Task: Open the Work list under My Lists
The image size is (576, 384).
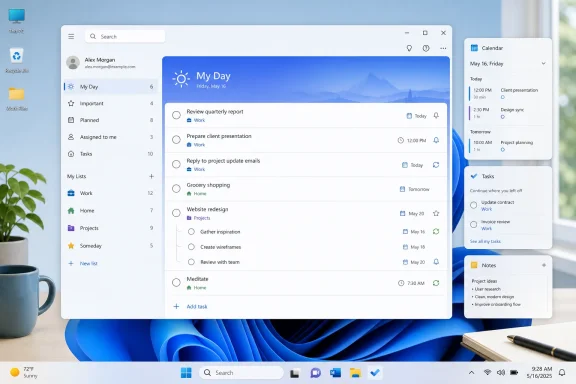Action: (111, 193)
